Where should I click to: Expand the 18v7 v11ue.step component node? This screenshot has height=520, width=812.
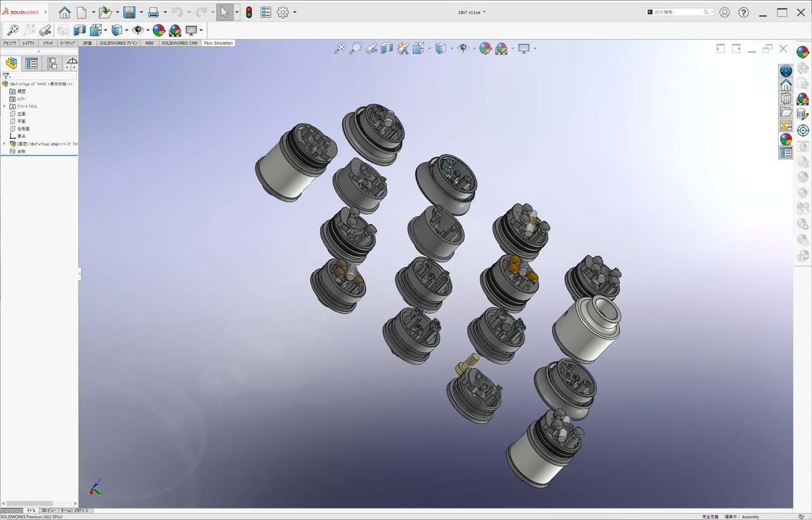pos(4,143)
